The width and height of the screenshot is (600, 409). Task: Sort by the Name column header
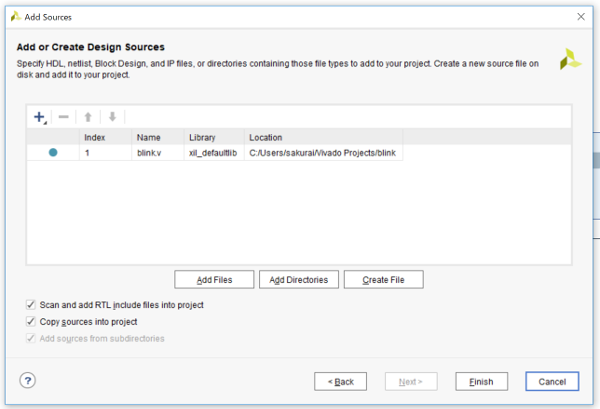(x=148, y=137)
